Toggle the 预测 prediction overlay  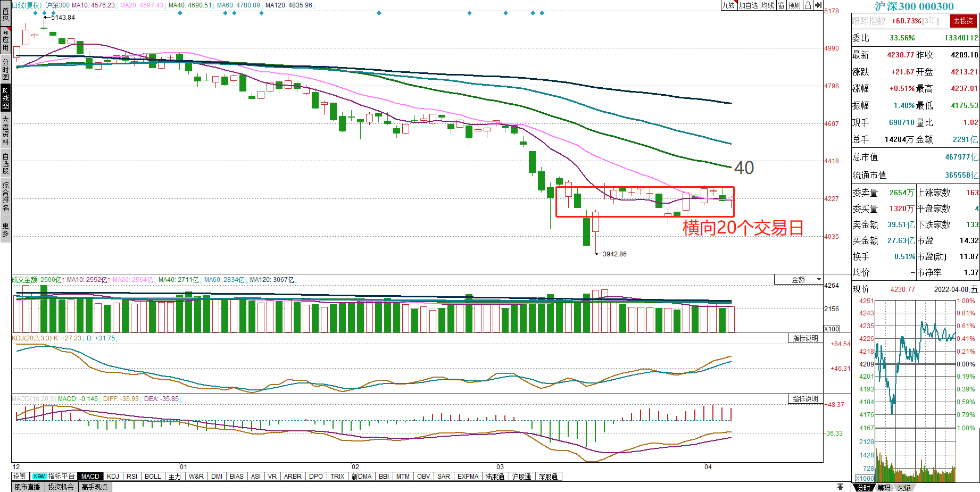tap(794, 5)
